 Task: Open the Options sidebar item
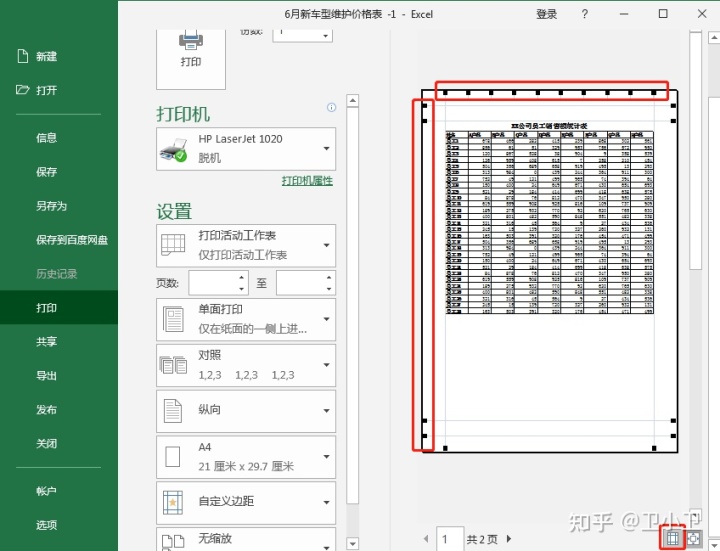click(x=46, y=525)
